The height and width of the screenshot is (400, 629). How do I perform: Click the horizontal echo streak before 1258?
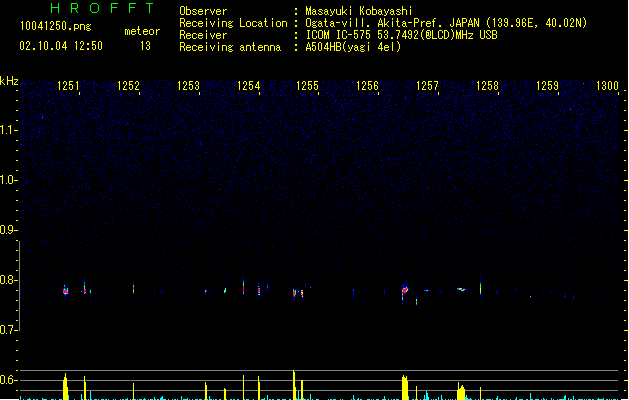[462, 289]
